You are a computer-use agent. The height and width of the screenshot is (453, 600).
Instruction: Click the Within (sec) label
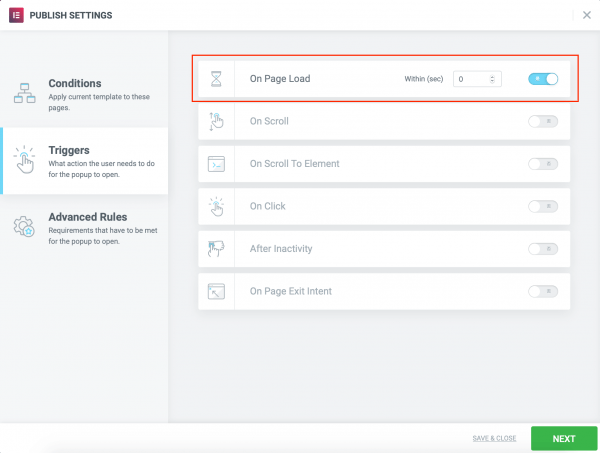(424, 79)
